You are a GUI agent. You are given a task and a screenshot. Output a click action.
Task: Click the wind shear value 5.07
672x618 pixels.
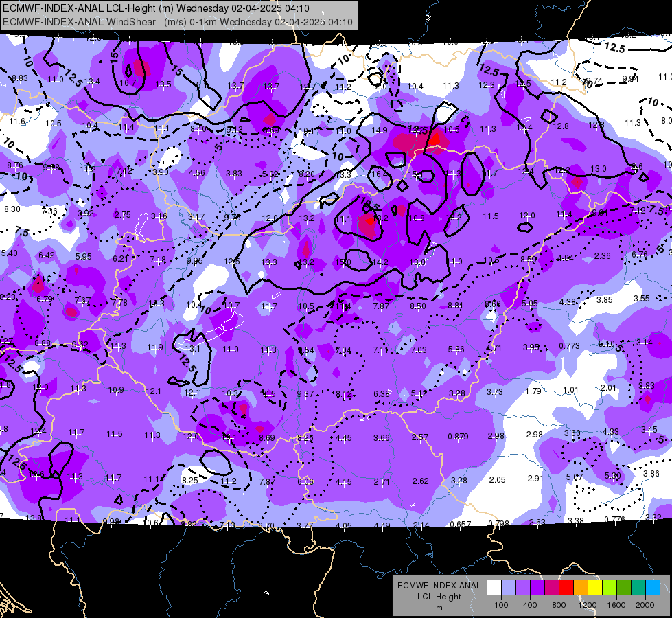pos(574,477)
